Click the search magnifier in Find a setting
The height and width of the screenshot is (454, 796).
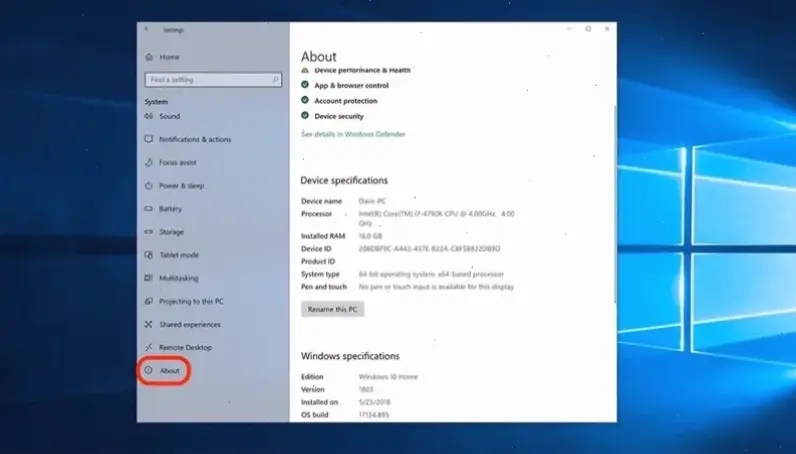(275, 80)
